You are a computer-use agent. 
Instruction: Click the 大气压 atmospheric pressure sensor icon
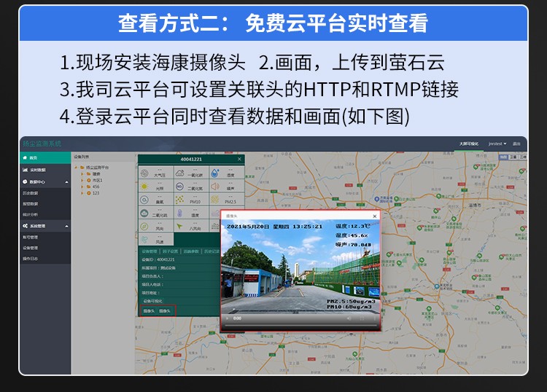coord(144,173)
